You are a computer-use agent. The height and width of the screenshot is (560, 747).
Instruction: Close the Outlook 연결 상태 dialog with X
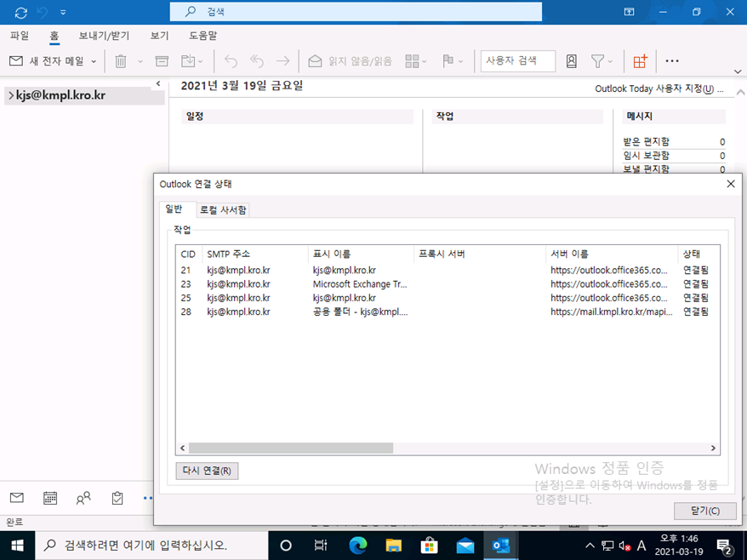[x=731, y=184]
